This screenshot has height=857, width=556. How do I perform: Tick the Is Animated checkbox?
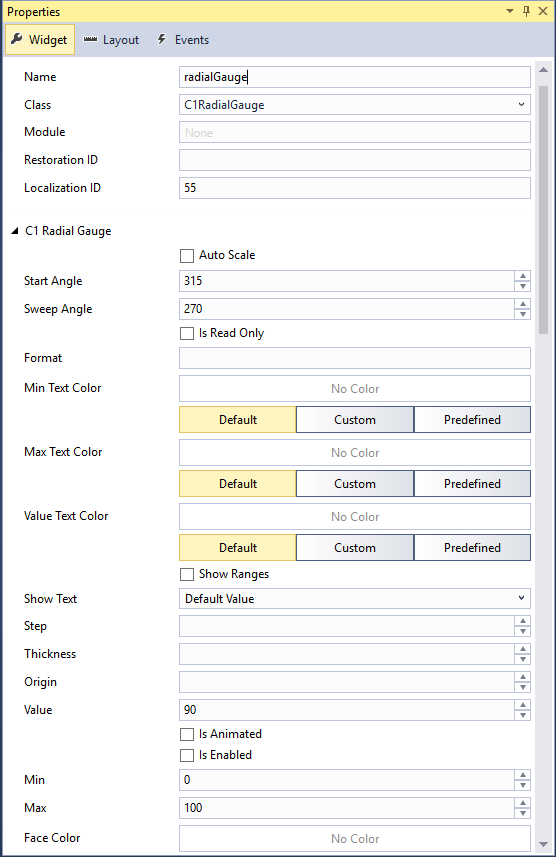[x=187, y=734]
